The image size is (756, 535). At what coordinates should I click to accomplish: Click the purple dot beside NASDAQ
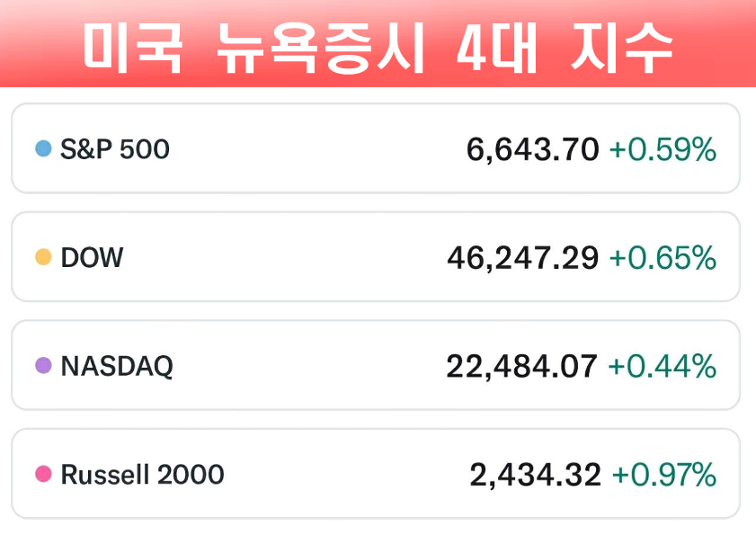click(x=42, y=366)
